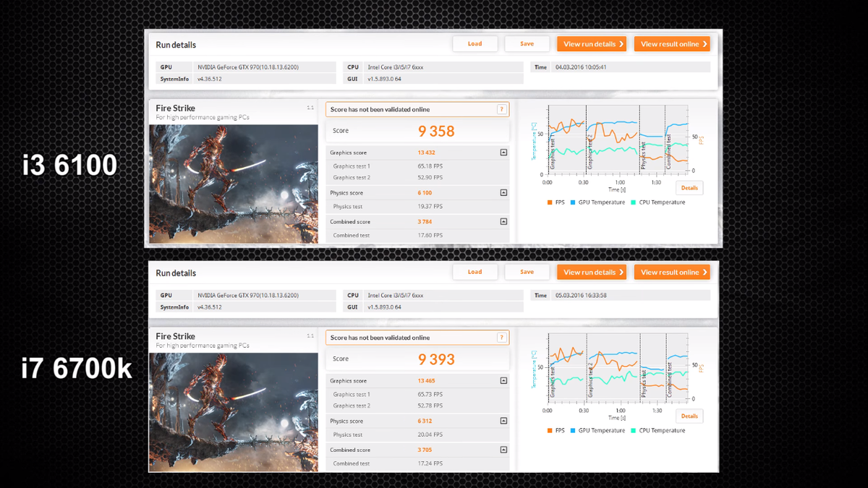Click the help question mark icon in the i7 6700k result
868x488 pixels.
[501, 338]
